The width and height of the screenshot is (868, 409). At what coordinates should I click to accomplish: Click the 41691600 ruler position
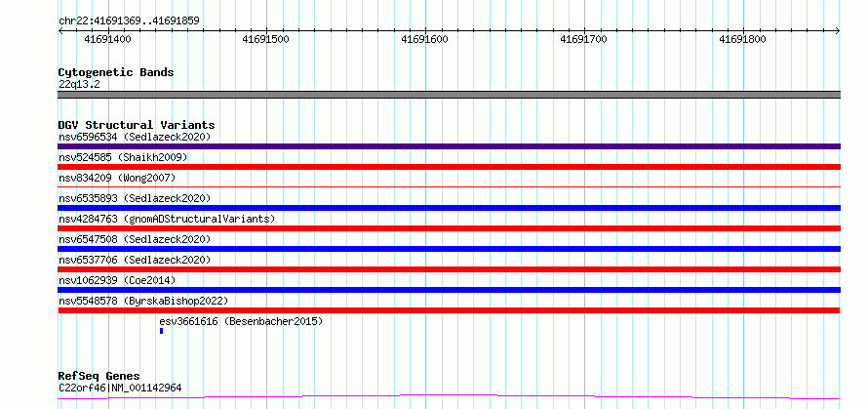[425, 39]
